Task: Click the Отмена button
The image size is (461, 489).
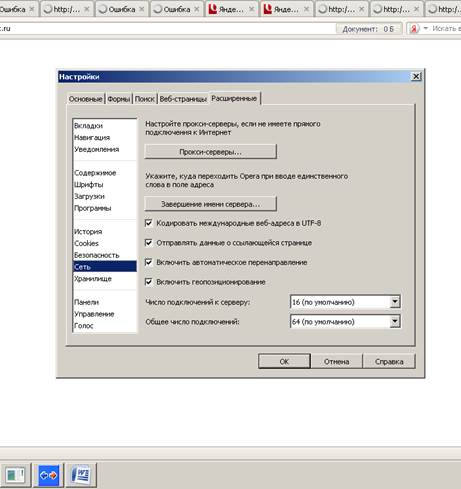Action: pos(337,361)
